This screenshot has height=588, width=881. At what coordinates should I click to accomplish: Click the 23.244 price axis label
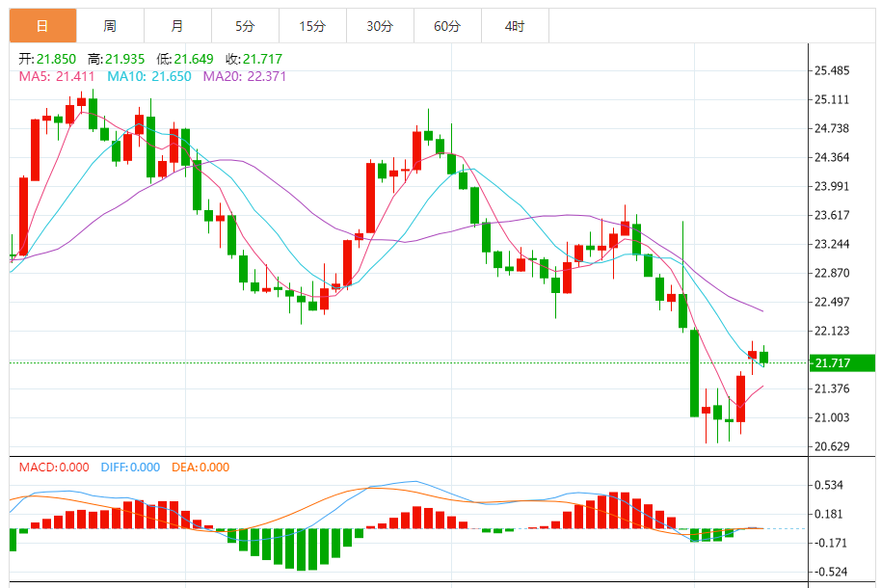(x=832, y=245)
